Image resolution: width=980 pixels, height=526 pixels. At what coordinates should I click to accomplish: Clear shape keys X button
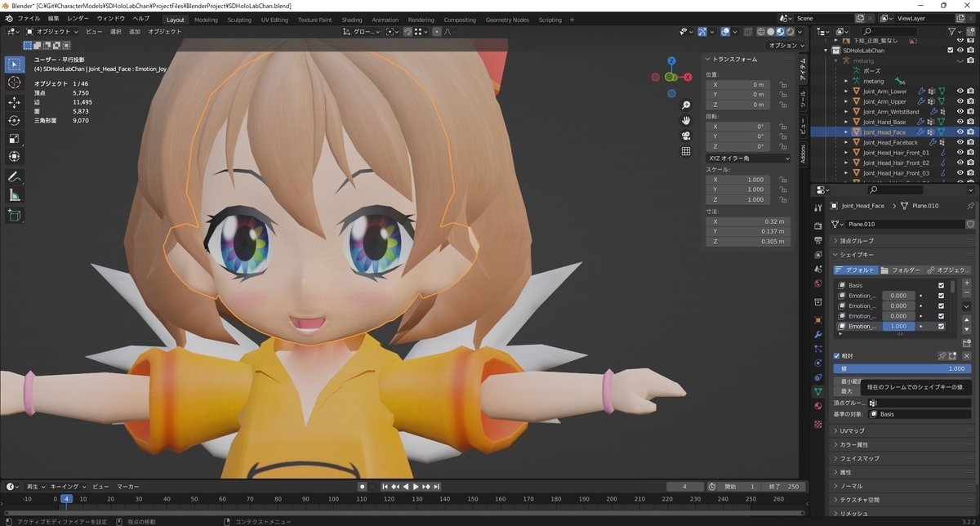coord(967,356)
